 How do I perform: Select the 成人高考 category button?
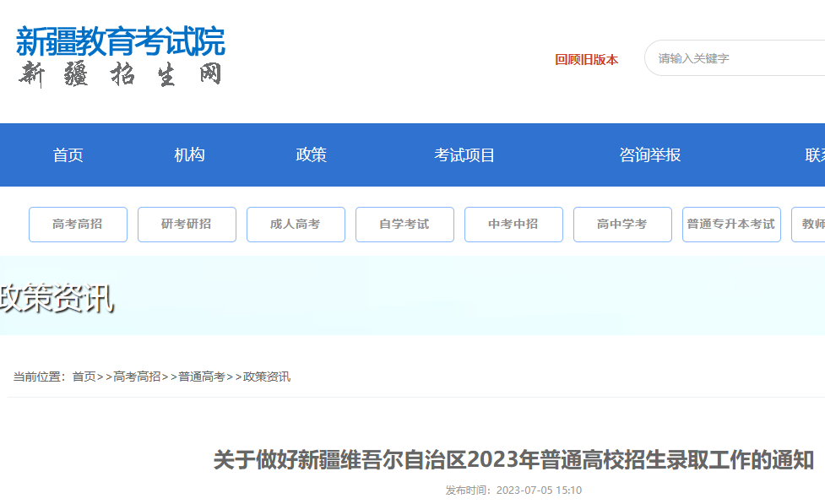[296, 225]
